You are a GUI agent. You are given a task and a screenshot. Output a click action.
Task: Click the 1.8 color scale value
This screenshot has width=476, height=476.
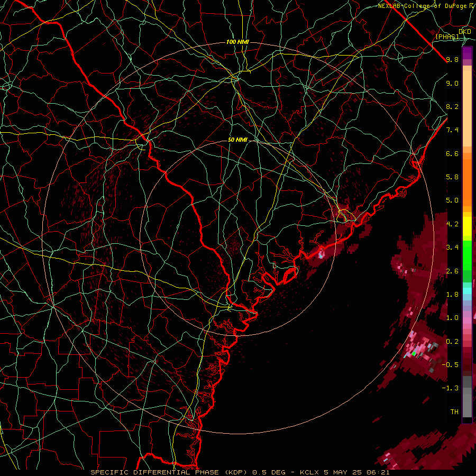pyautogui.click(x=452, y=295)
